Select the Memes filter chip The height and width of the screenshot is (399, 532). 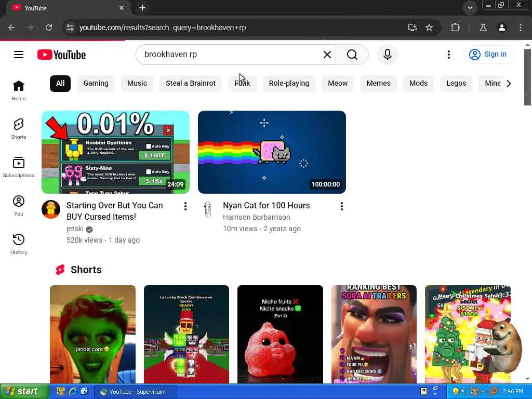(x=378, y=84)
